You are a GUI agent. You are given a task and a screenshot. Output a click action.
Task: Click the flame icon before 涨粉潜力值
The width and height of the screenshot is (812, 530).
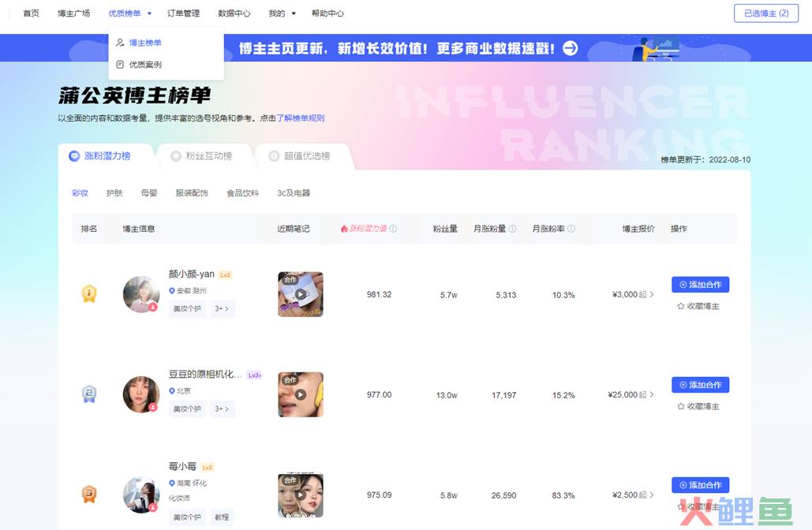pos(344,228)
